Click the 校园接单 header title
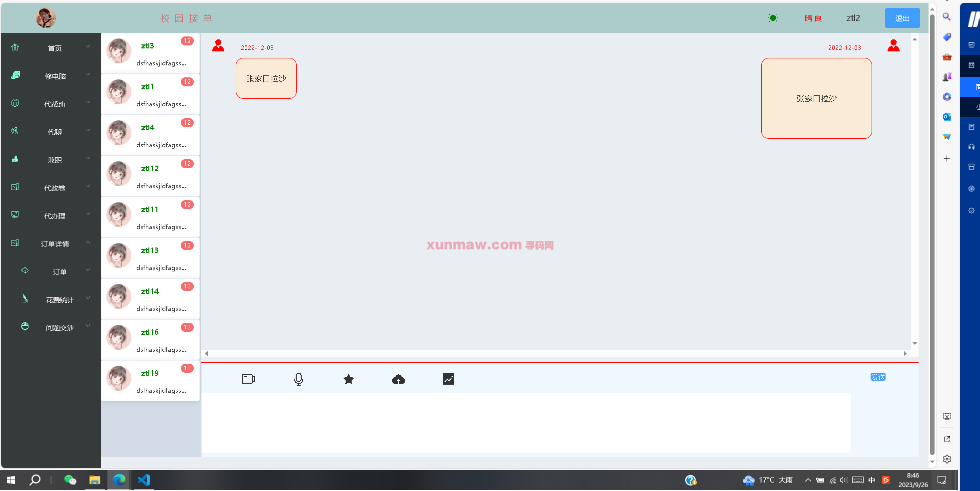The image size is (980, 491). [x=186, y=18]
